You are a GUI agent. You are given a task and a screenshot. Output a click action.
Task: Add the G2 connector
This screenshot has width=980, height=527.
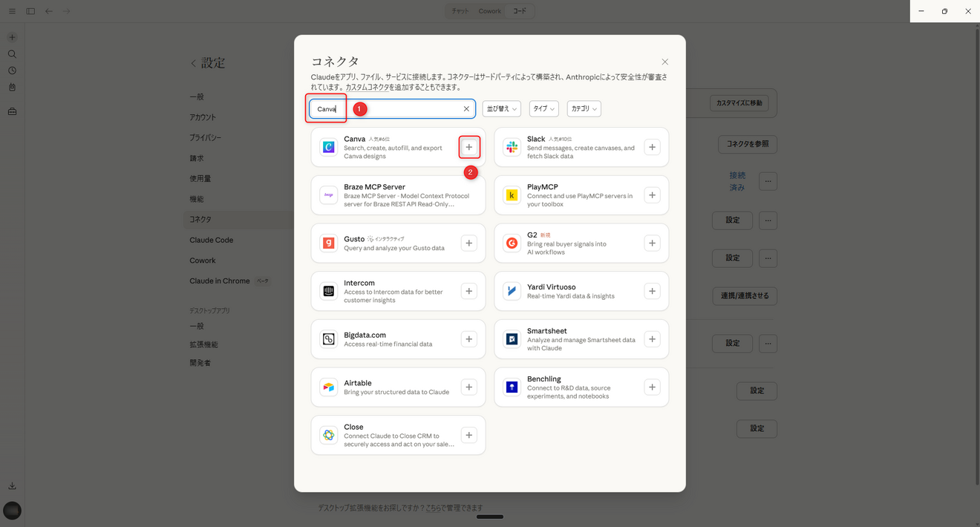click(652, 243)
